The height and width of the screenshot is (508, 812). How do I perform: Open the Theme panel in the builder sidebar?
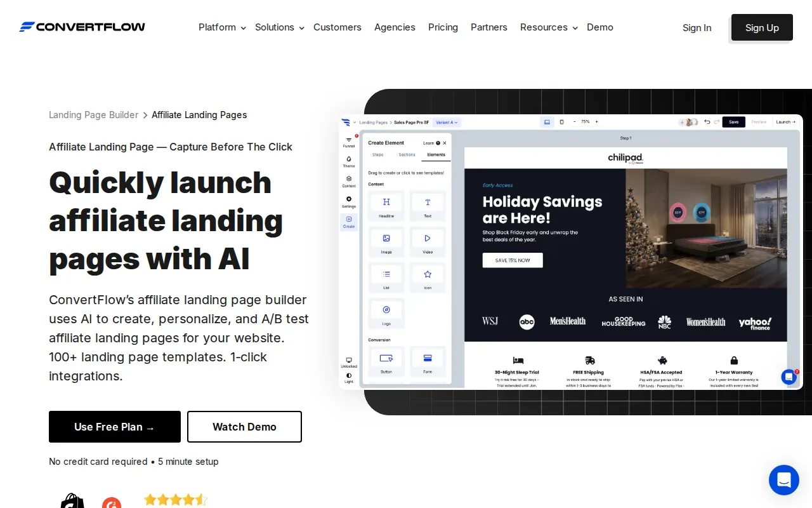pos(349,162)
